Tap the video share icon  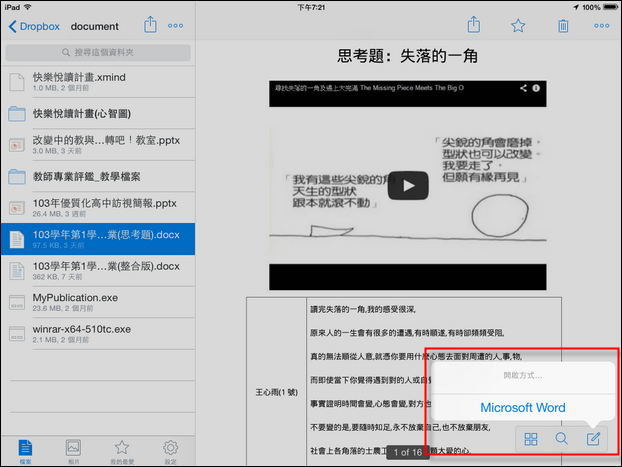pos(523,88)
